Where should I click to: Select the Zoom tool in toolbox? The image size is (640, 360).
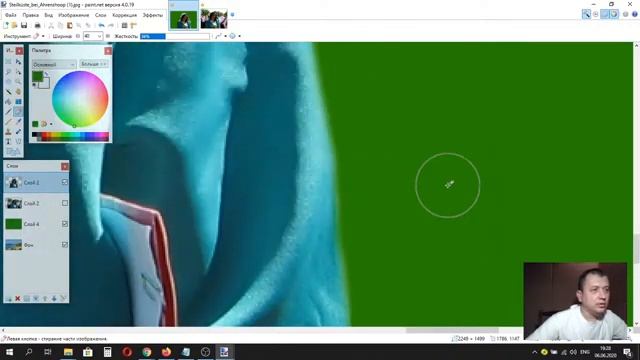(18, 82)
